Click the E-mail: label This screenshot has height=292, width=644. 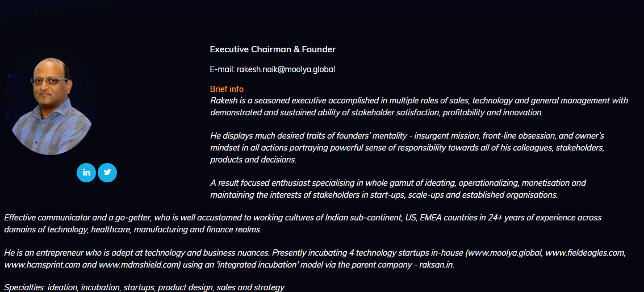point(222,69)
